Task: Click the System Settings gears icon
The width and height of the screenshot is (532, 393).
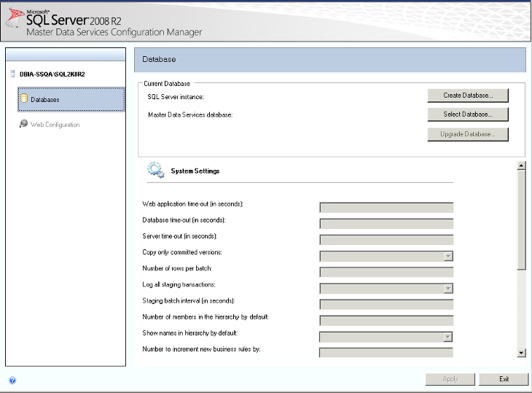Action: click(156, 170)
